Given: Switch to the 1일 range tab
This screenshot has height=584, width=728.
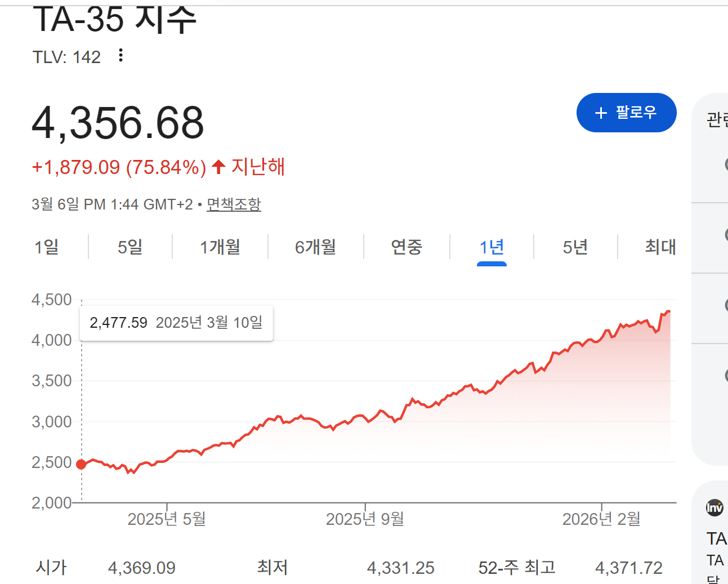Looking at the screenshot, I should (46, 247).
